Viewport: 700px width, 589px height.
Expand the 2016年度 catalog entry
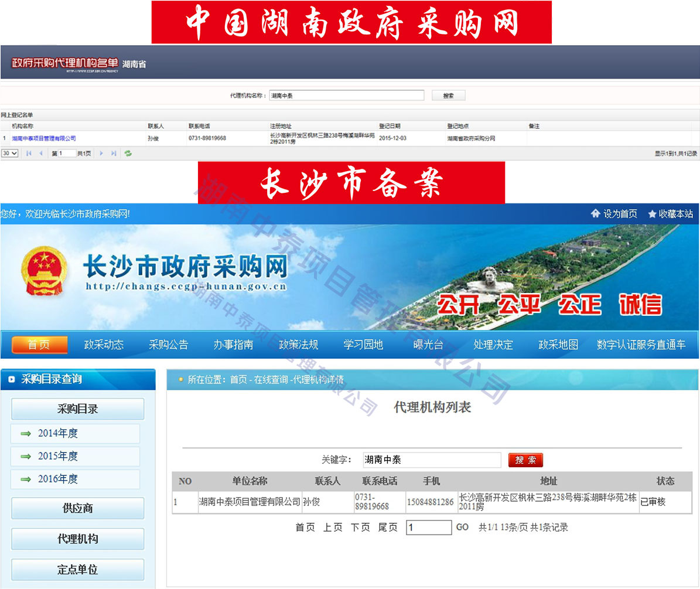point(75,479)
